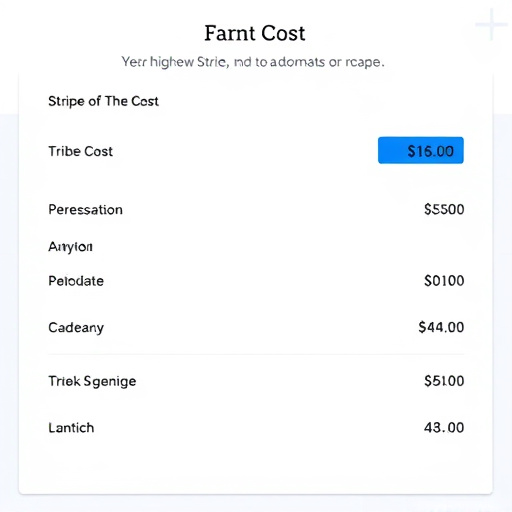512x512 pixels.
Task: Click the Triek Sgenige label
Action: click(x=92, y=381)
